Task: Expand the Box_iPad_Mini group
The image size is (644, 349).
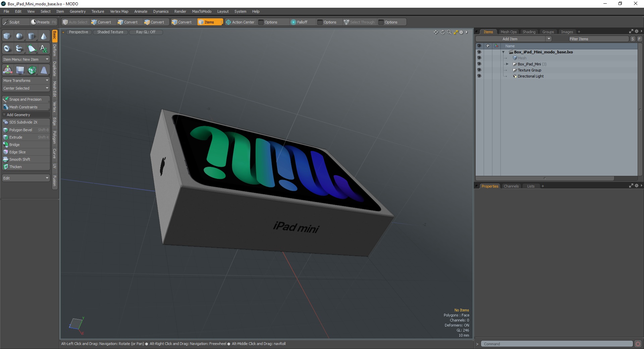Action: click(507, 64)
